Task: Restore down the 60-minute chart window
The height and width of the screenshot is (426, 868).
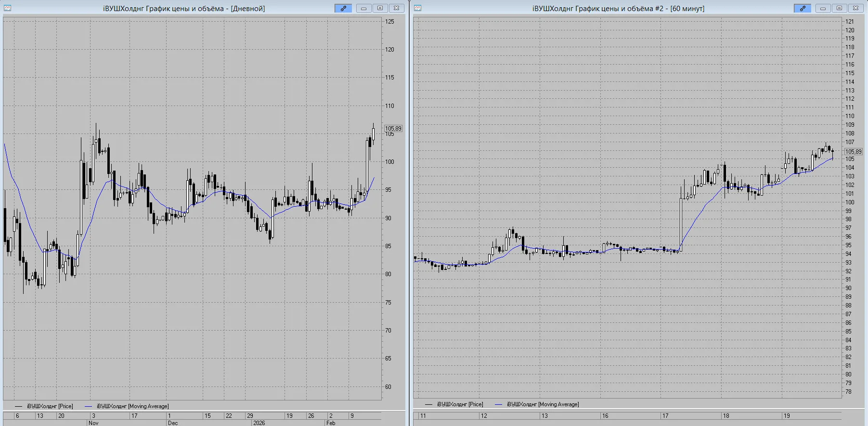Action: point(839,8)
